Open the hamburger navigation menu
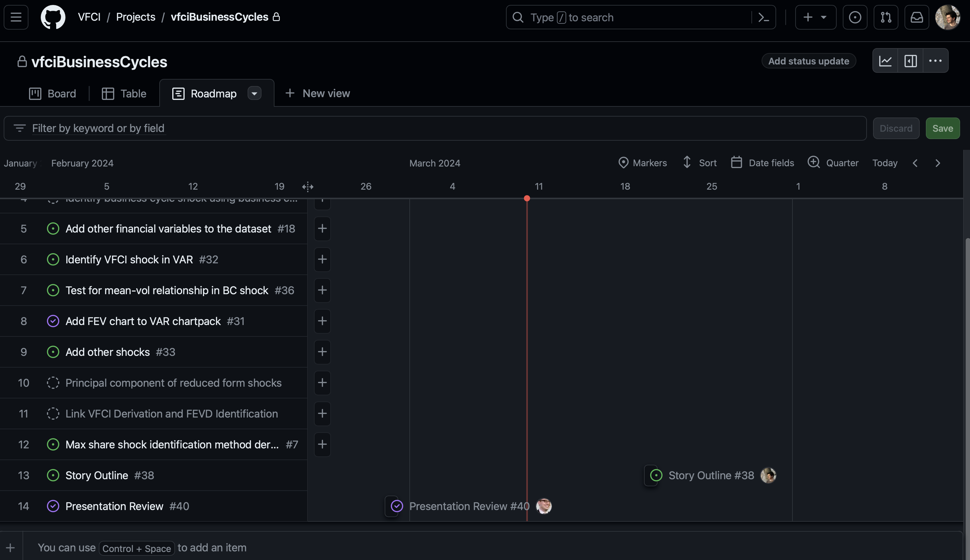The image size is (970, 560). coord(16,17)
